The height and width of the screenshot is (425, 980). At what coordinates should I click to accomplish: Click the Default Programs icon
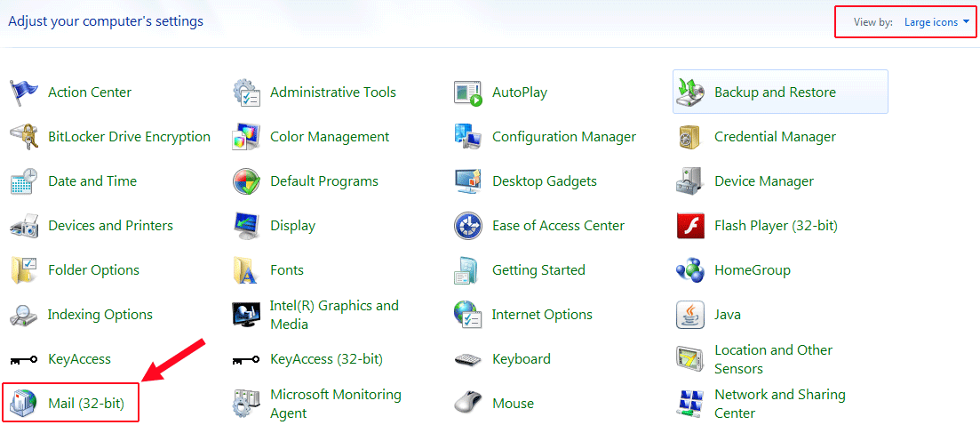[247, 181]
